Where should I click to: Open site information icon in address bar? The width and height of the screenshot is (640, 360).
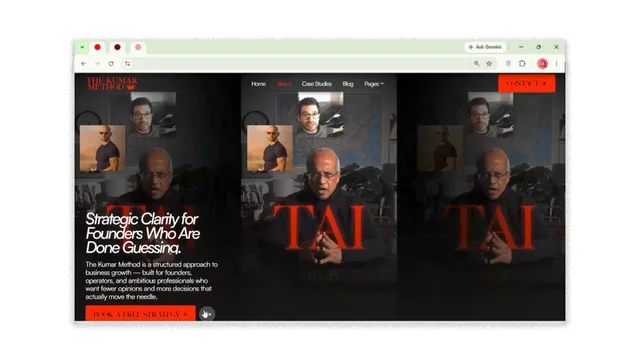[128, 64]
